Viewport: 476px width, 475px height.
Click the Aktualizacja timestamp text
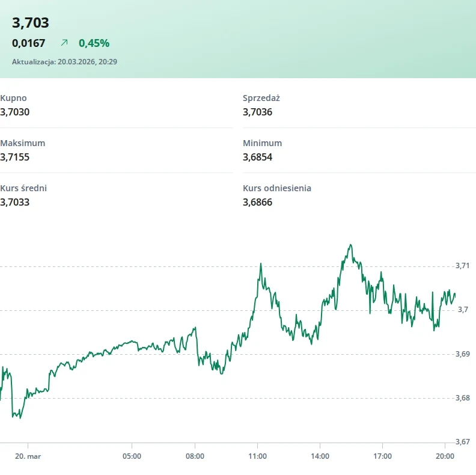64,61
